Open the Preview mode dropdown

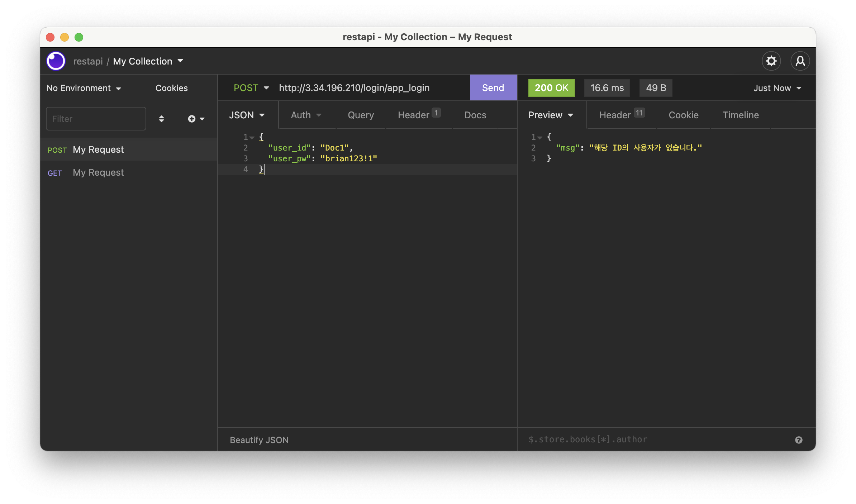(x=551, y=115)
